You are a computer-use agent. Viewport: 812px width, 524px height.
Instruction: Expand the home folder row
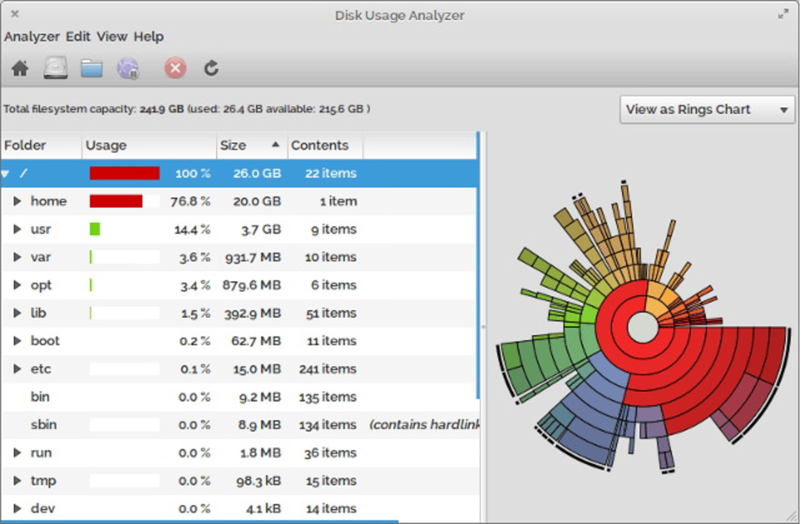coord(17,201)
